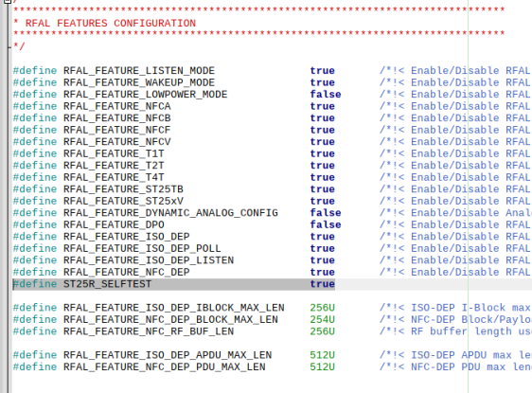Click the RFAL_FEATURE_LISTEN_MODE macro name
This screenshot has height=393, width=532.
[x=139, y=71]
